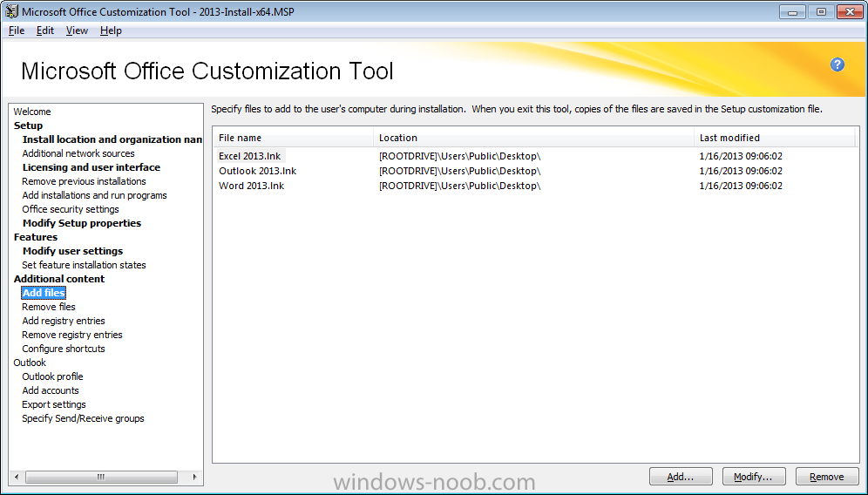Image resolution: width=868 pixels, height=495 pixels.
Task: Open Add registry entries
Action: click(x=63, y=321)
